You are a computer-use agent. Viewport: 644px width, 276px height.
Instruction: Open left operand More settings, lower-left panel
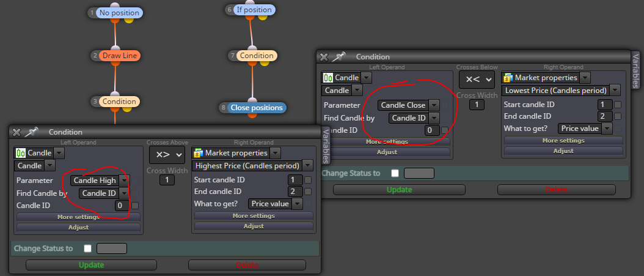click(x=78, y=217)
